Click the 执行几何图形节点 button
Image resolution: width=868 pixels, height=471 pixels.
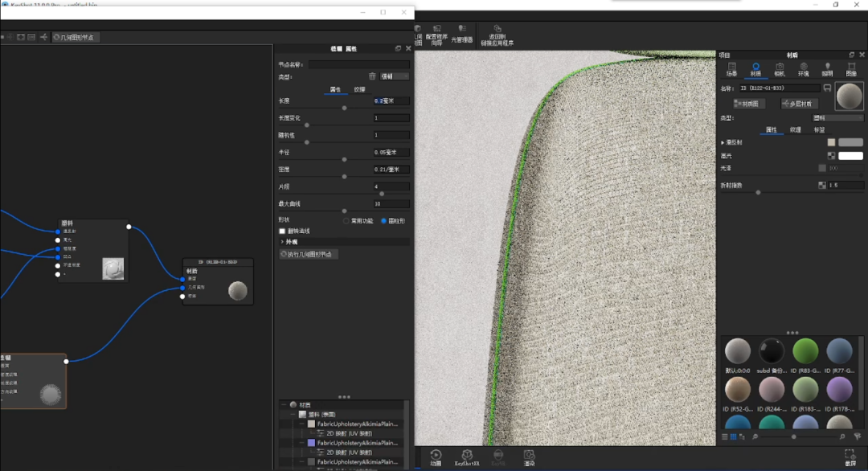point(309,255)
